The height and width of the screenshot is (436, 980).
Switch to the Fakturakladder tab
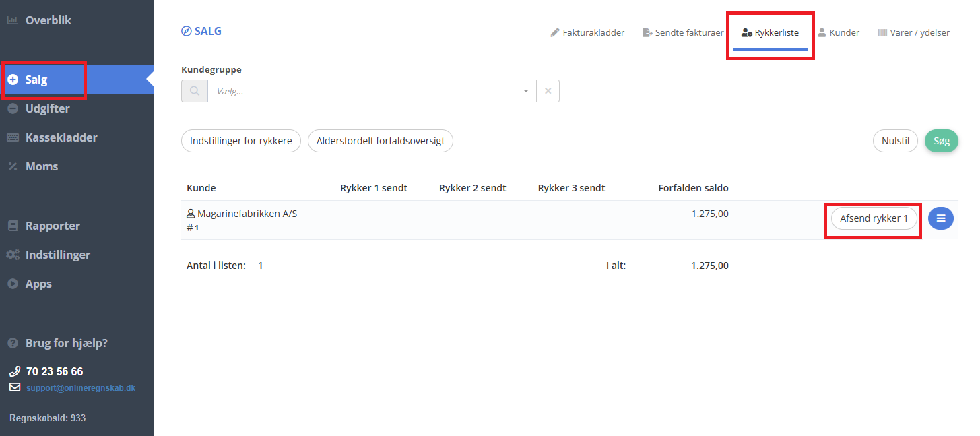click(x=587, y=32)
